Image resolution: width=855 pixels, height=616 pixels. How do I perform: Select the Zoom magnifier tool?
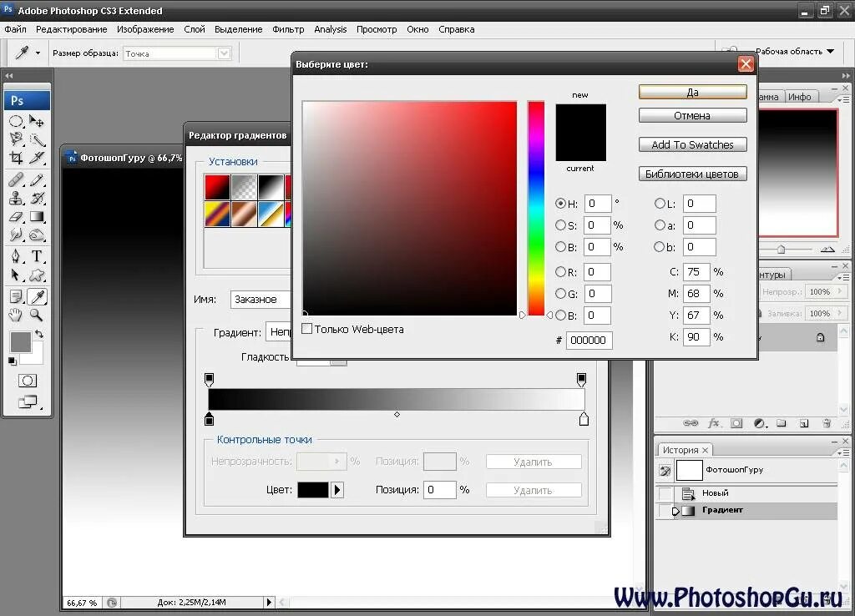click(x=37, y=315)
